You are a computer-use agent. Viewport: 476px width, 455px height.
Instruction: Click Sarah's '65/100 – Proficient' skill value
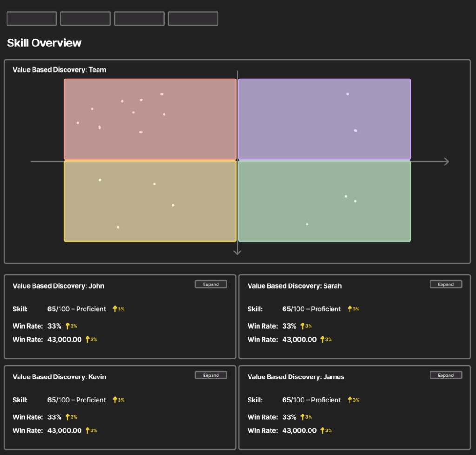coord(311,309)
